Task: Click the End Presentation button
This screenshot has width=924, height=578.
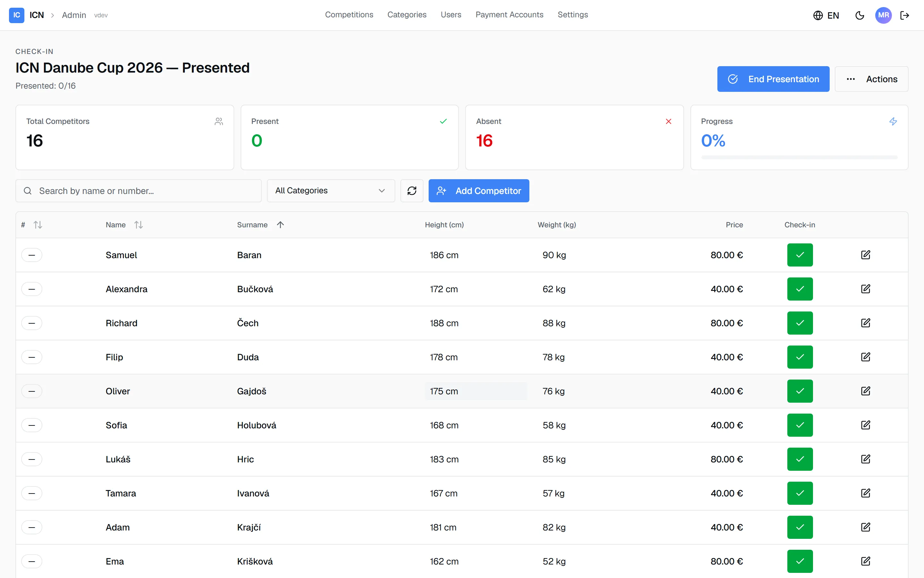Action: [x=773, y=79]
